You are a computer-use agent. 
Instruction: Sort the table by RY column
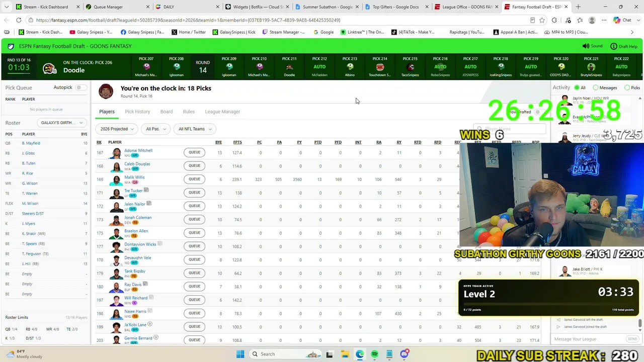399,142
